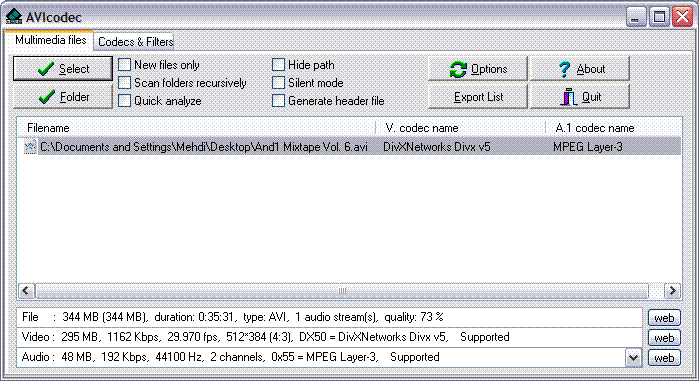Toggle Scan folders recursively checkbox
The height and width of the screenshot is (381, 699).
(124, 82)
